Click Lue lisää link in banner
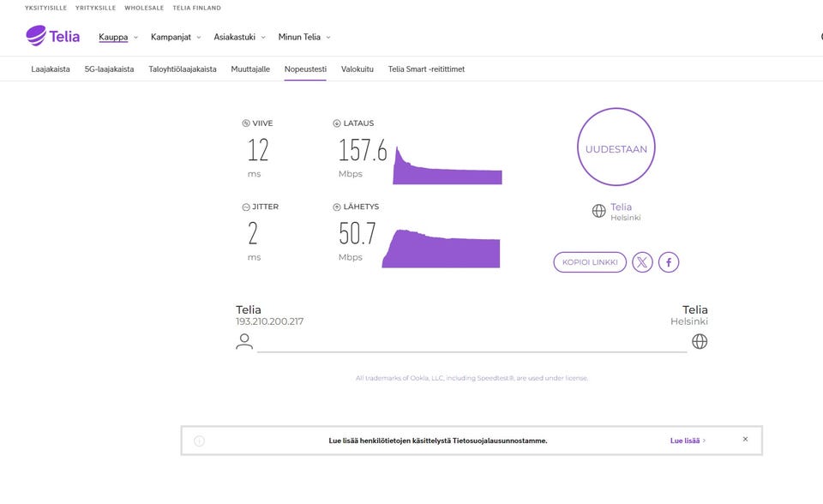This screenshot has width=823, height=504. pyautogui.click(x=688, y=441)
